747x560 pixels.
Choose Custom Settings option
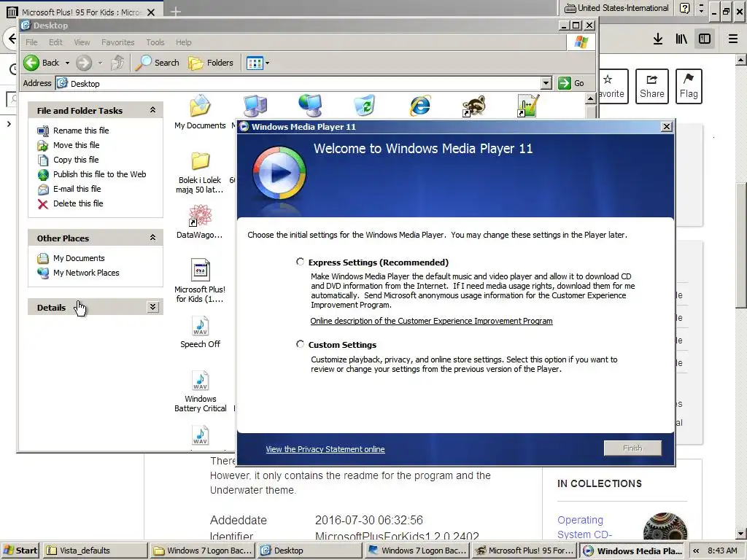coord(300,344)
